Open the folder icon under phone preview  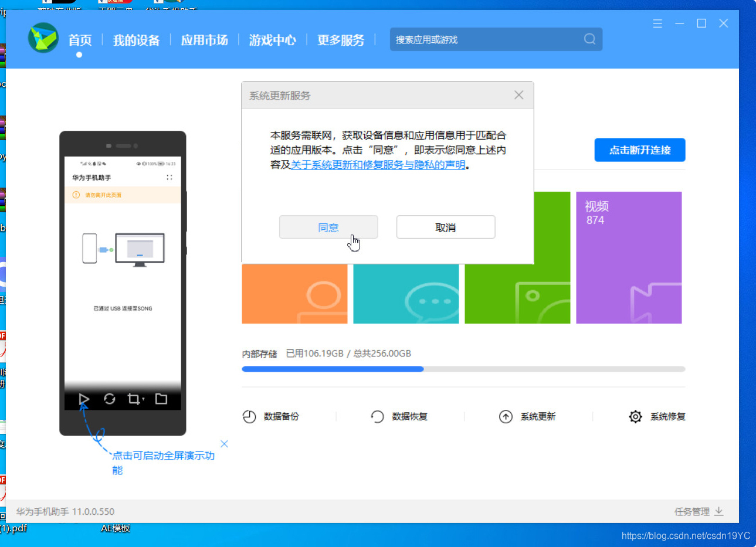click(161, 399)
